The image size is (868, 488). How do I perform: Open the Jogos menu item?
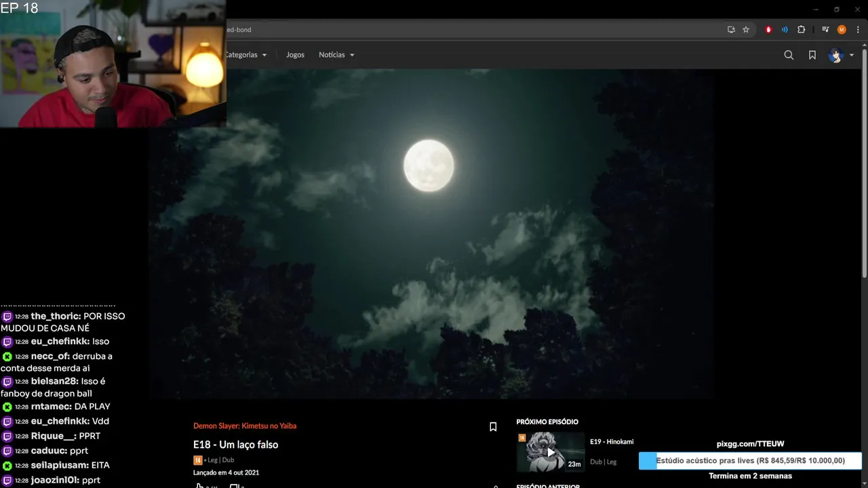pos(295,55)
